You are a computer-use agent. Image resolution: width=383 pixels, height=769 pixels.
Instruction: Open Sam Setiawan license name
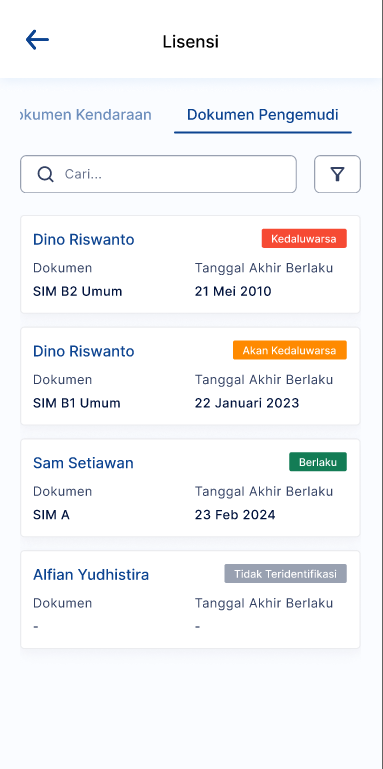coord(83,463)
